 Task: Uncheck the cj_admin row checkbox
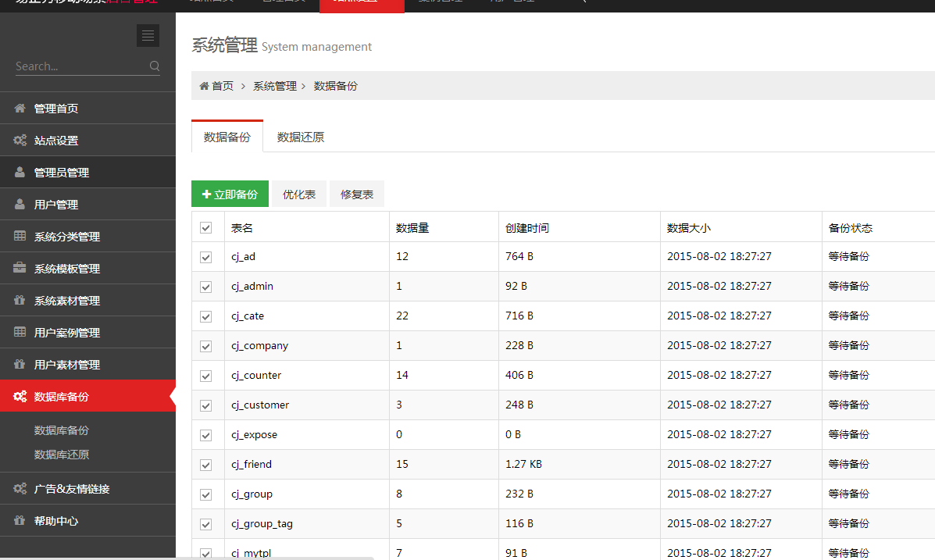(x=206, y=287)
